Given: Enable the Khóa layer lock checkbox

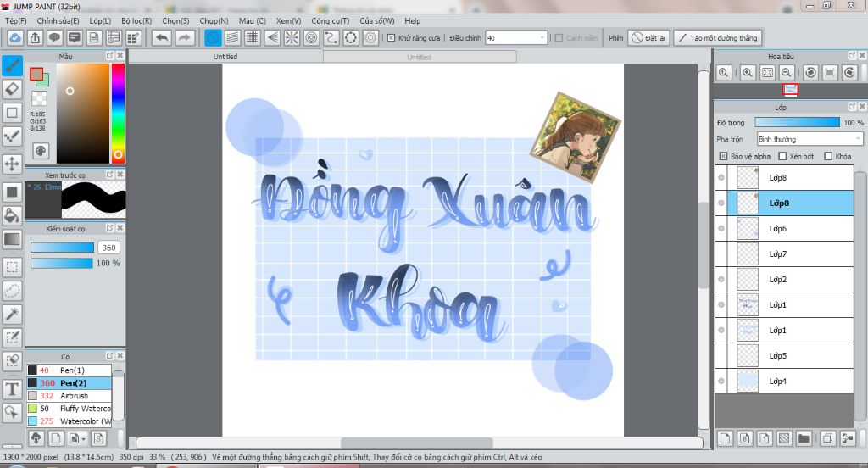Looking at the screenshot, I should click(828, 156).
